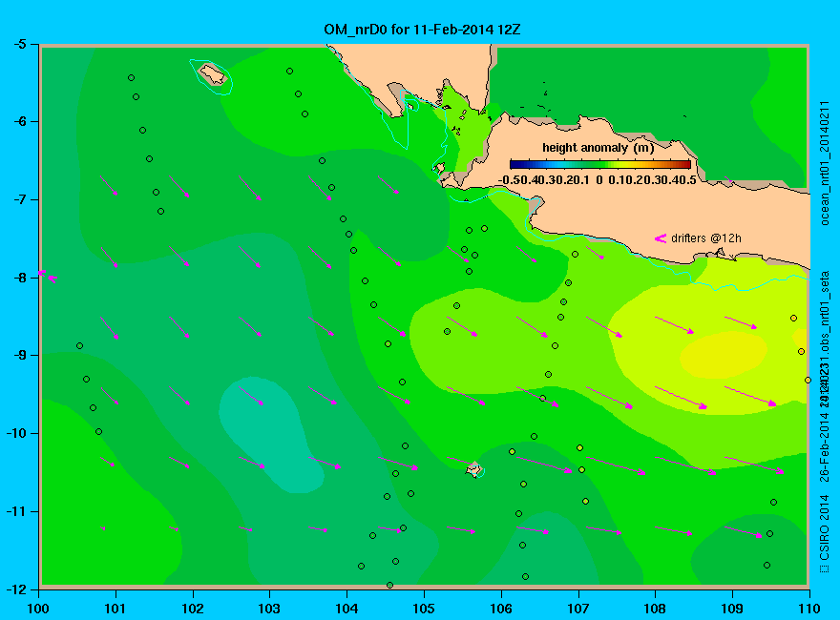Click the longitude tick label "104"
This screenshot has width=840, height=620.
coord(346,609)
